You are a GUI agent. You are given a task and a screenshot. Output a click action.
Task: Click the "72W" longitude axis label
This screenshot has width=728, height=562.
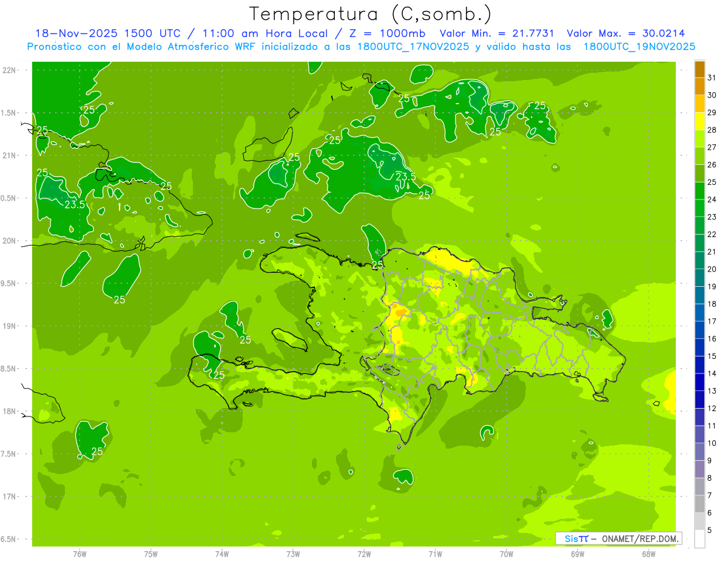pos(364,554)
